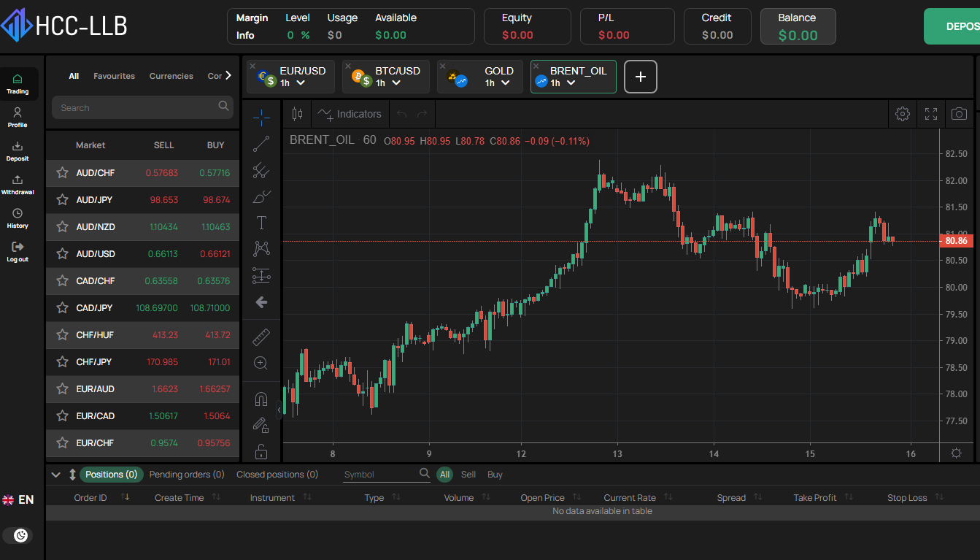Viewport: 980px width, 560px height.
Task: Close the BRENT_OIL chart tab
Action: coord(536,66)
